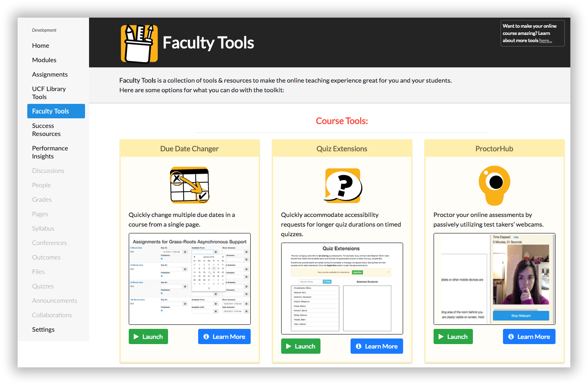588x385 pixels.
Task: Open Quizzes in the sidebar
Action: [43, 286]
